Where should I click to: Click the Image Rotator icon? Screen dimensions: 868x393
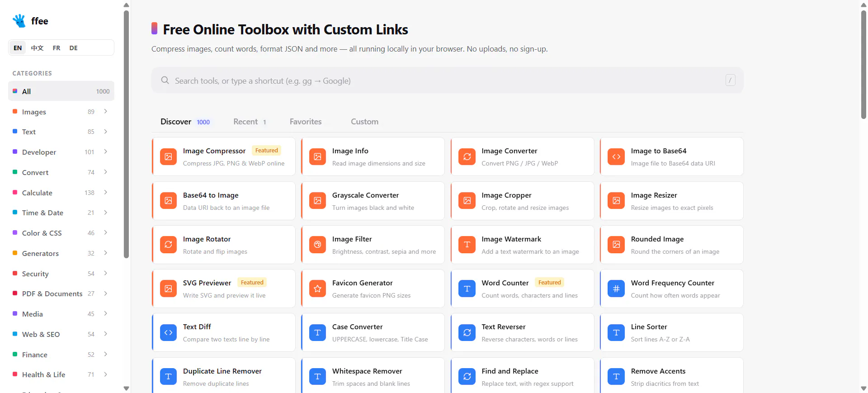[168, 245]
